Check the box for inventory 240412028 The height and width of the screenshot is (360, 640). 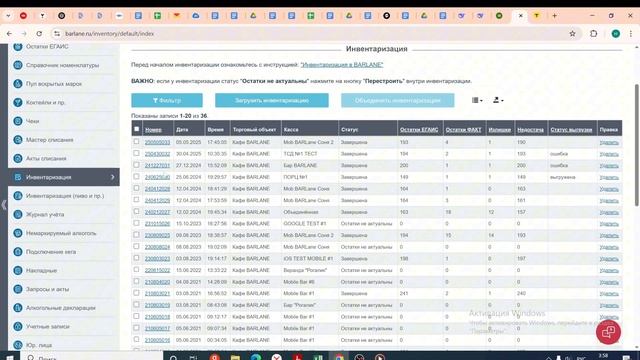coord(136,188)
